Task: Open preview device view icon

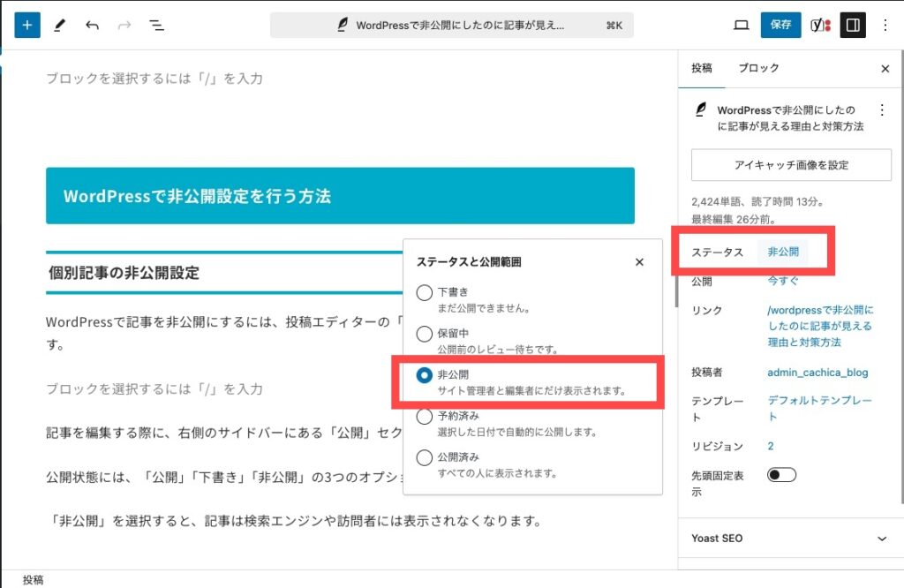Action: [x=741, y=26]
